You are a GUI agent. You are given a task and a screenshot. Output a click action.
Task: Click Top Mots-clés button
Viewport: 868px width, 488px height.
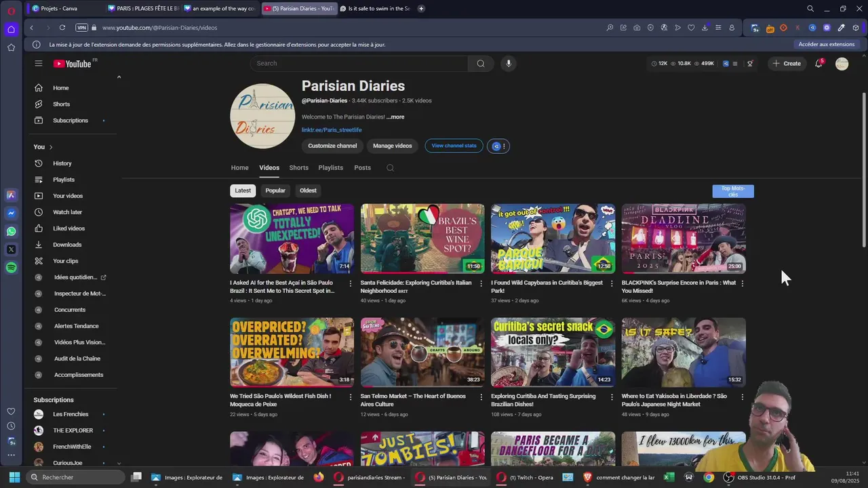point(733,192)
